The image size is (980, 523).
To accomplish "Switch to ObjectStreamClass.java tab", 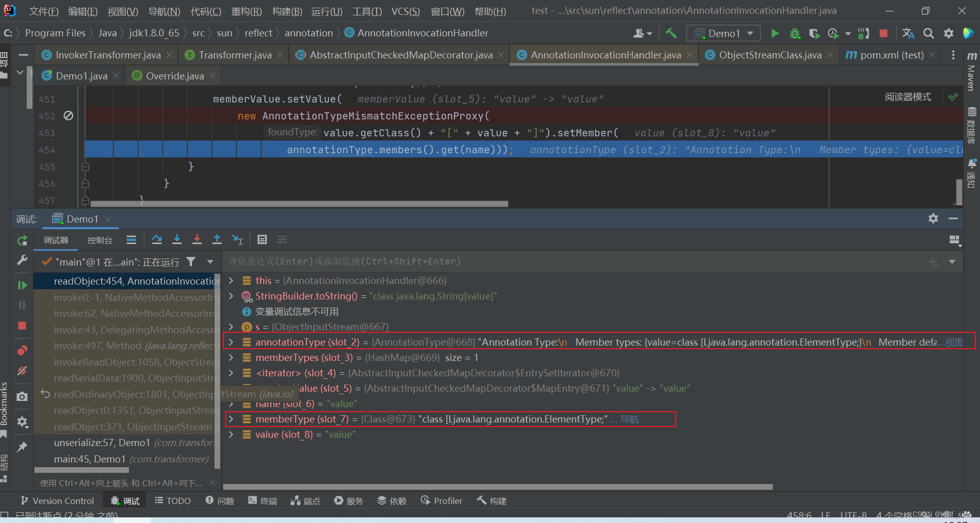I will [x=770, y=55].
